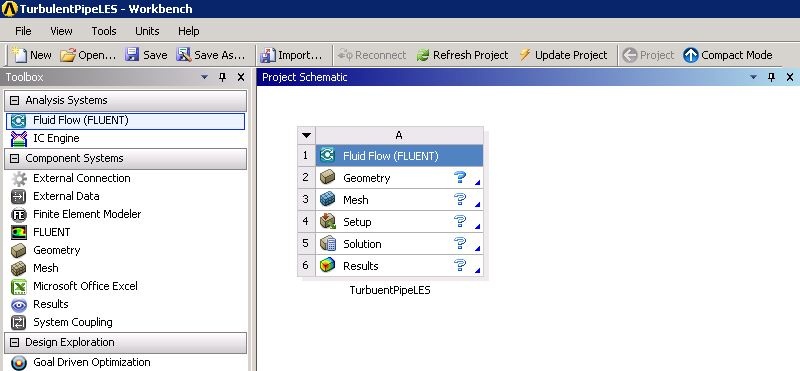
Task: Click Fluid Flow header icon in system A
Action: (x=327, y=155)
